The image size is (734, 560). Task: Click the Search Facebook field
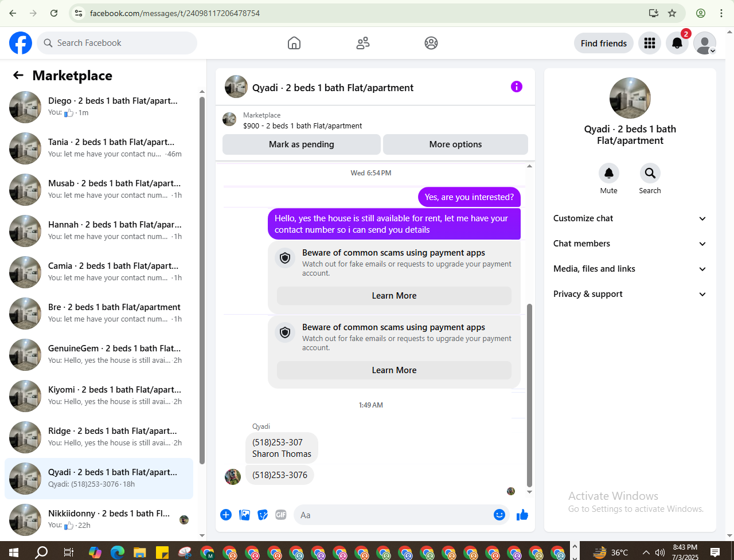(117, 43)
